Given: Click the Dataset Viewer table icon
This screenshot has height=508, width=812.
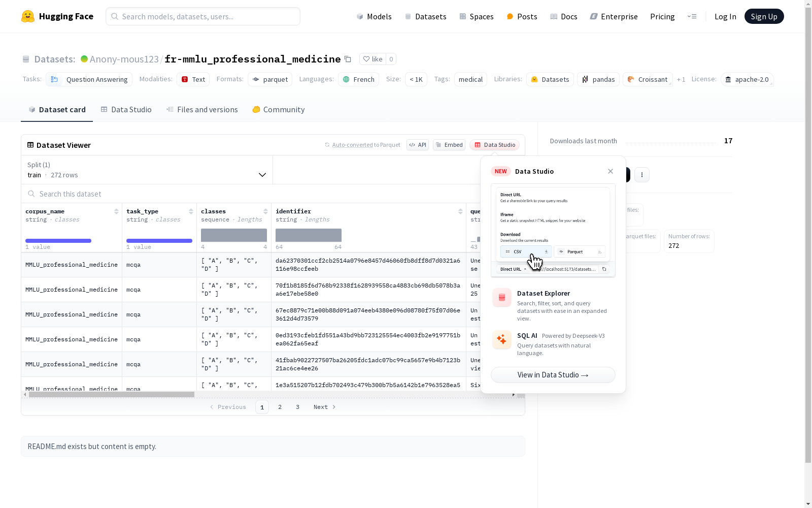Looking at the screenshot, I should coord(30,145).
